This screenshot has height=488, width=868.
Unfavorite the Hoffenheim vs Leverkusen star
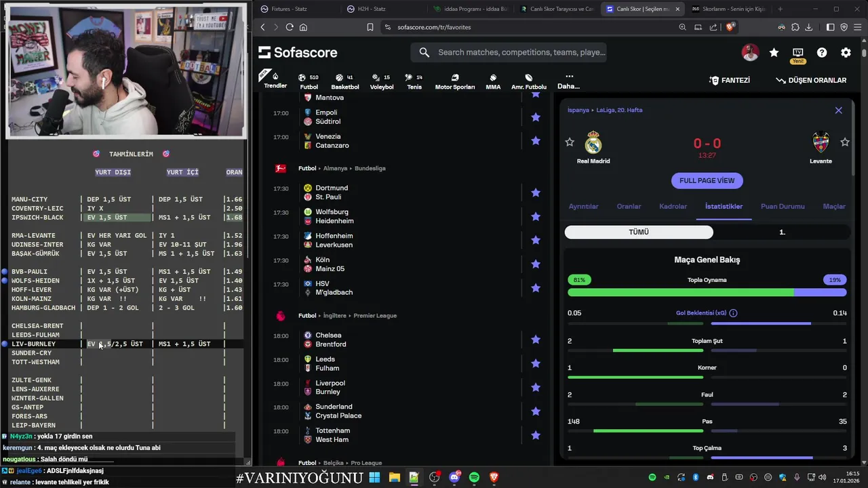coord(536,240)
